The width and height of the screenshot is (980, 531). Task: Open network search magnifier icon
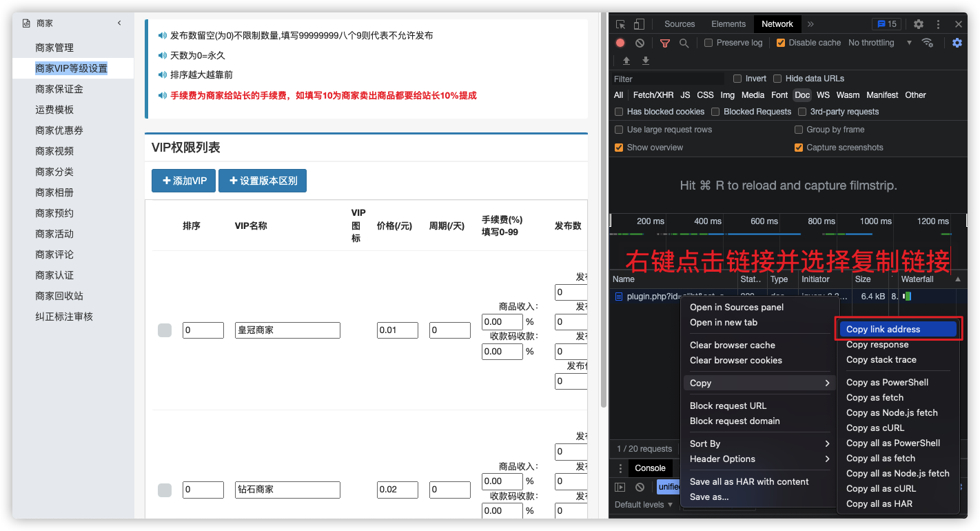(x=684, y=43)
